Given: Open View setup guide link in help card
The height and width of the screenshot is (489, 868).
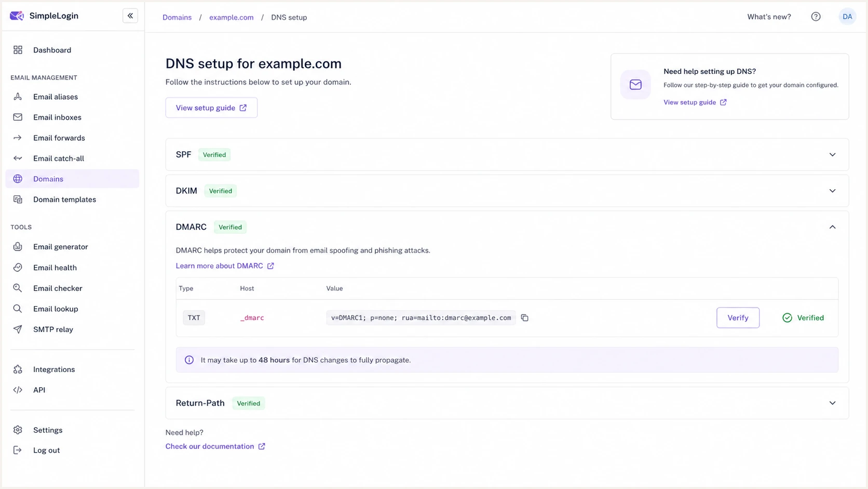Looking at the screenshot, I should [x=695, y=102].
